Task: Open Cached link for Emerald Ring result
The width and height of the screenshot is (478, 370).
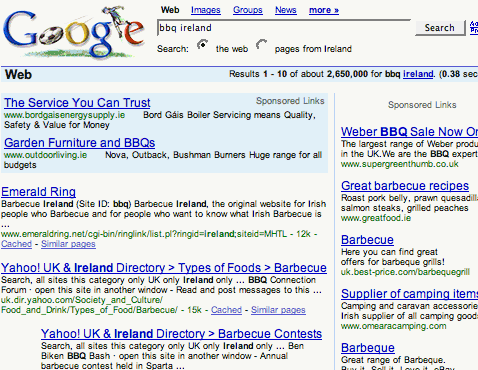Action: pos(16,244)
